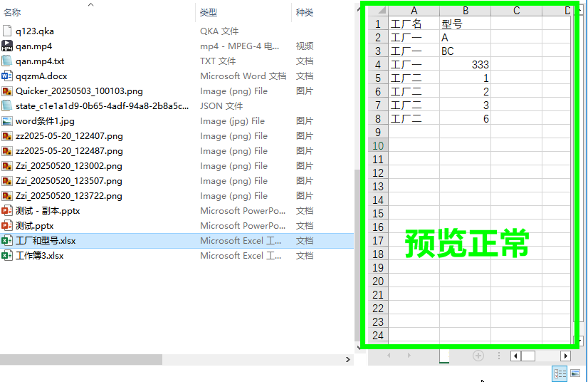Go to previous sheet tab arrow
The width and height of the screenshot is (588, 382).
389,356
